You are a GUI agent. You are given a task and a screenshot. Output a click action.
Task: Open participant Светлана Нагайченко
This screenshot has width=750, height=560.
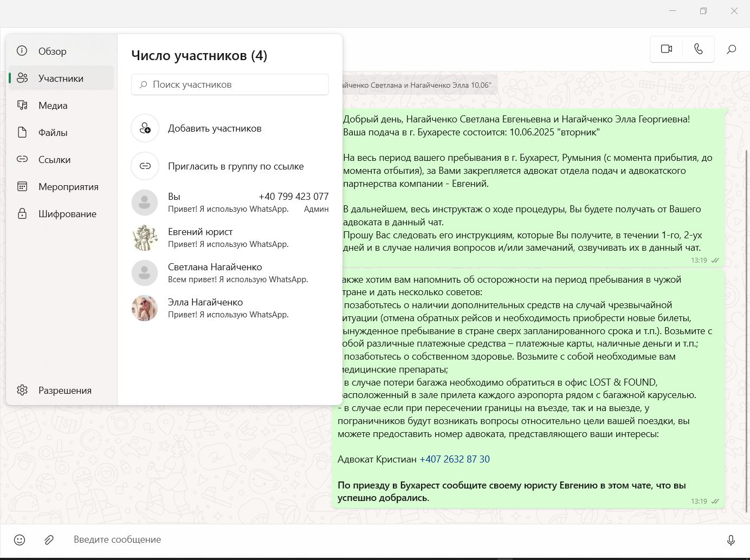tap(230, 272)
